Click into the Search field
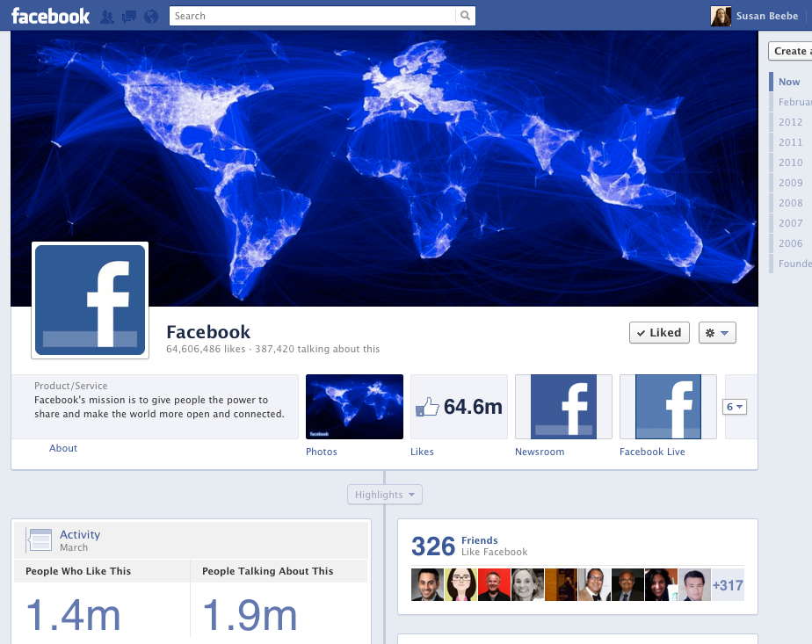Viewport: 812px width, 644px height. 312,16
